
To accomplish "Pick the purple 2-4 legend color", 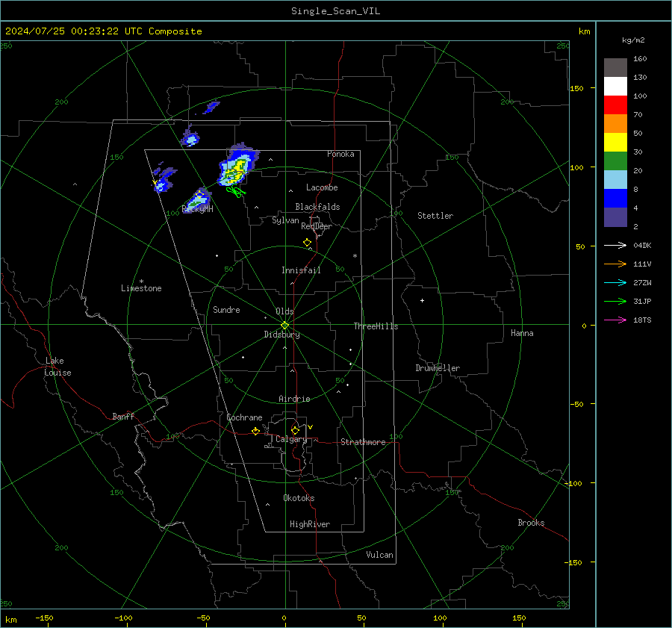I will pos(615,217).
